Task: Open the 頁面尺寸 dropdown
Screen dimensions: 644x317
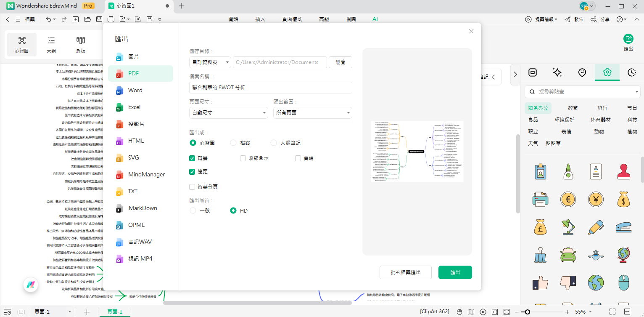Action: [x=228, y=112]
